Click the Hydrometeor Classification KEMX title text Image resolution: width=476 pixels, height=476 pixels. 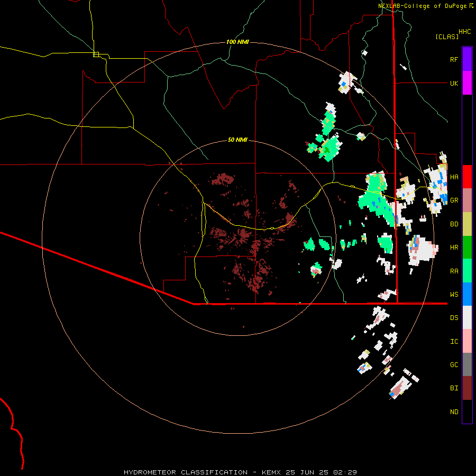240,472
